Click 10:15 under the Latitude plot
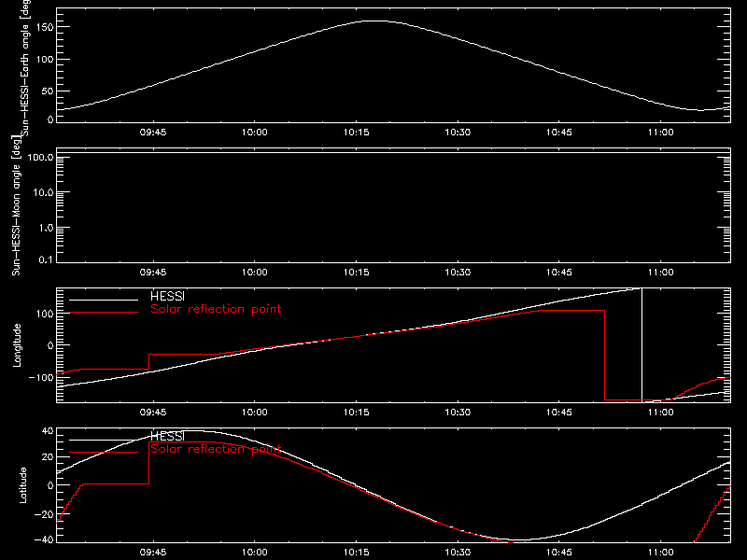The height and width of the screenshot is (560, 747). tap(357, 553)
